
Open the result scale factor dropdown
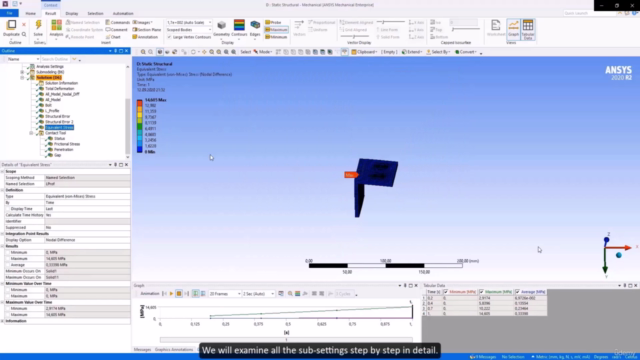[189, 22]
